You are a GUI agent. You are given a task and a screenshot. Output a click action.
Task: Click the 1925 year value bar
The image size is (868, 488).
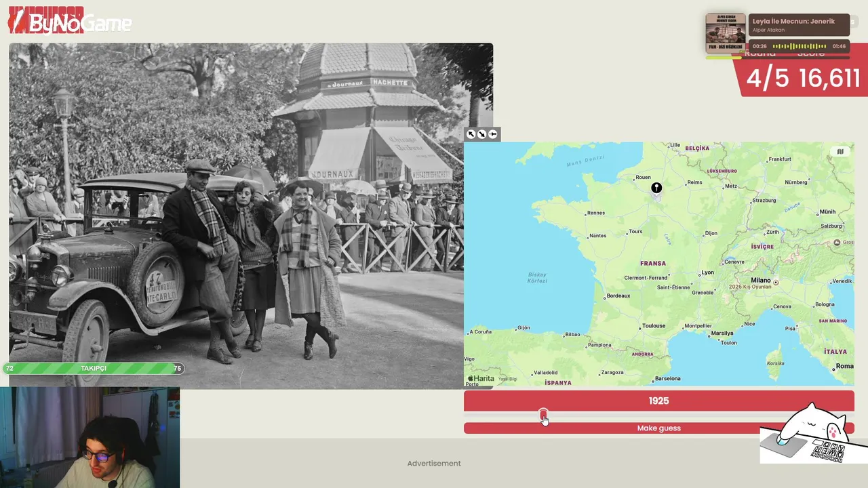pyautogui.click(x=658, y=401)
